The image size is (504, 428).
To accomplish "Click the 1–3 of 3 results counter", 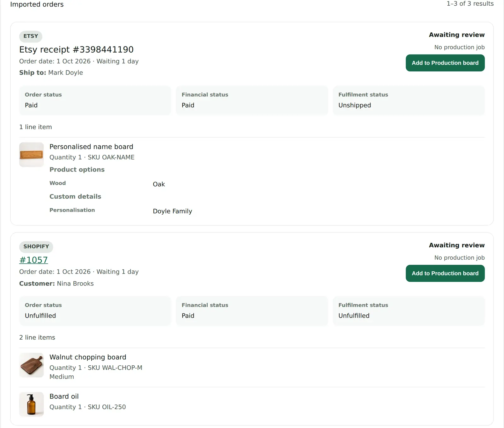I will click(x=470, y=4).
